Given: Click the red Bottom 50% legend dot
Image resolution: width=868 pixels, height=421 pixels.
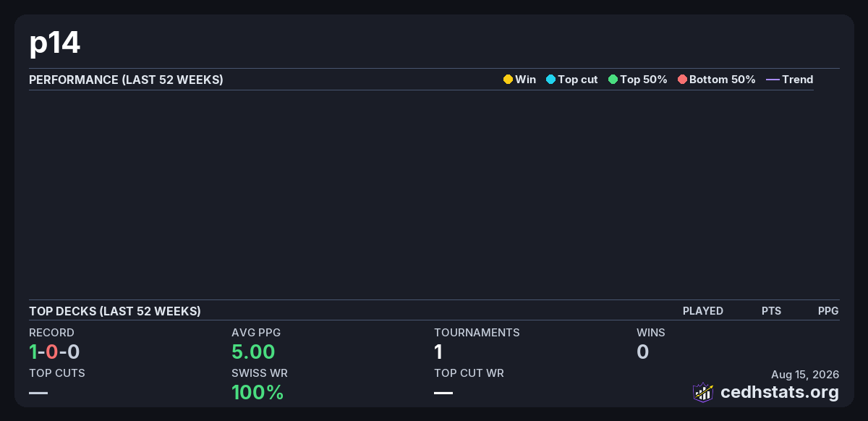Looking at the screenshot, I should pos(682,80).
